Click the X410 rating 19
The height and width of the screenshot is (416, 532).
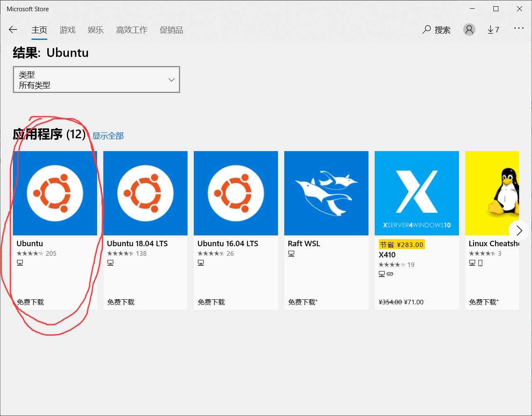tap(396, 265)
